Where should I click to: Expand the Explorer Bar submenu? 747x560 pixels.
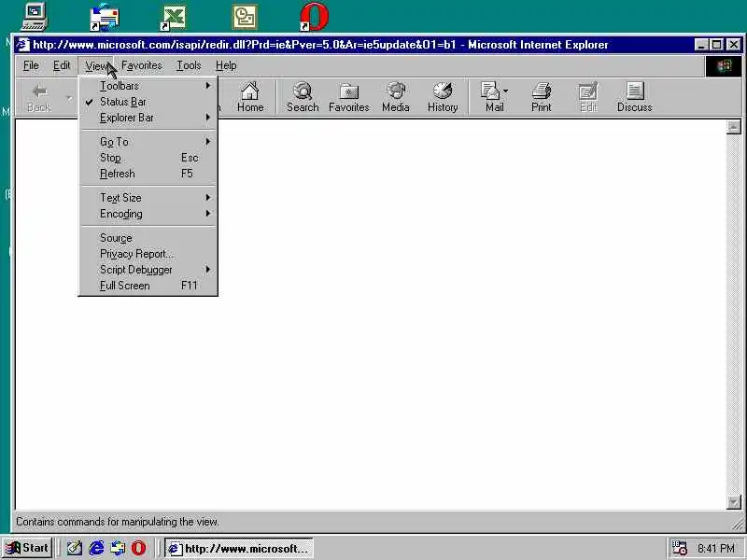pos(148,118)
